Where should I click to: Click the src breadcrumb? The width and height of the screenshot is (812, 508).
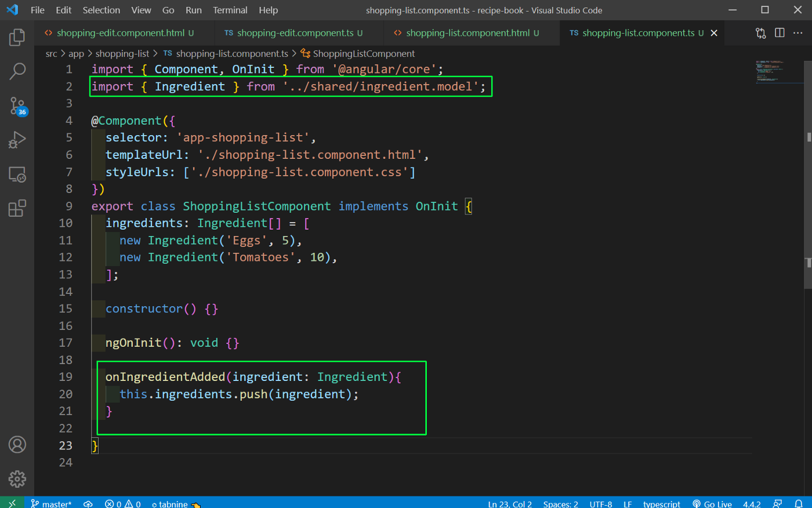tap(52, 53)
